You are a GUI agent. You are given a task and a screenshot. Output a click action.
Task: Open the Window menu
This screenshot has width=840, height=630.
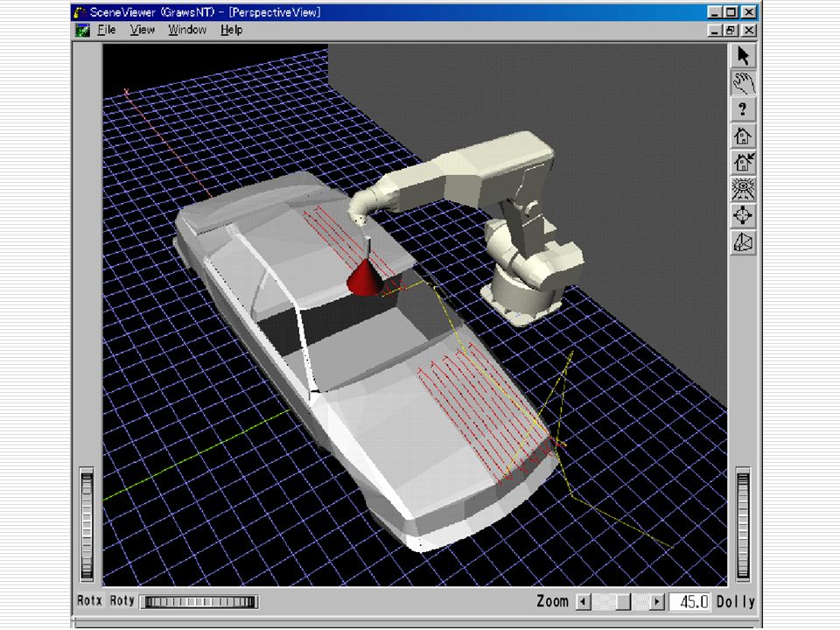click(187, 30)
